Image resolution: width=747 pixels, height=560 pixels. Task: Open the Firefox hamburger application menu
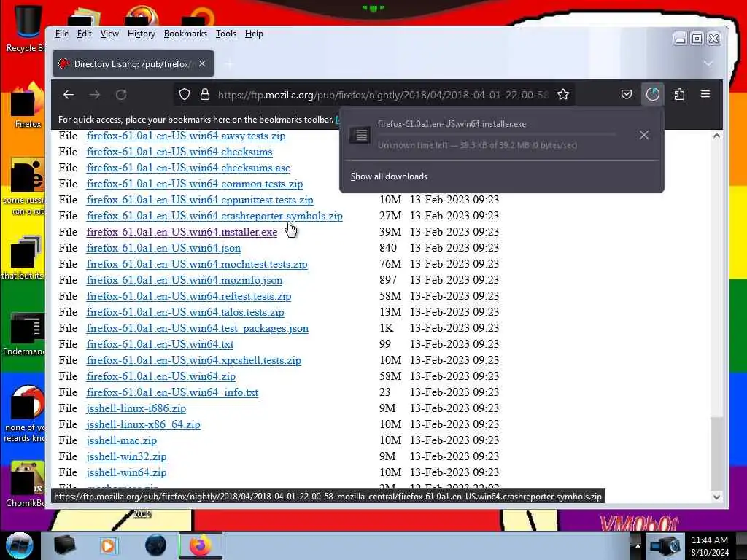click(705, 94)
